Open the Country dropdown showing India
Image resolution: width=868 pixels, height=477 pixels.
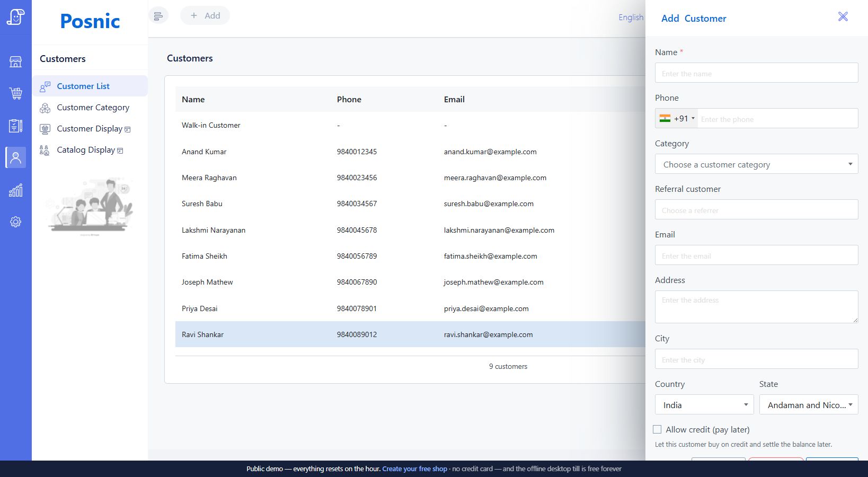[704, 405]
